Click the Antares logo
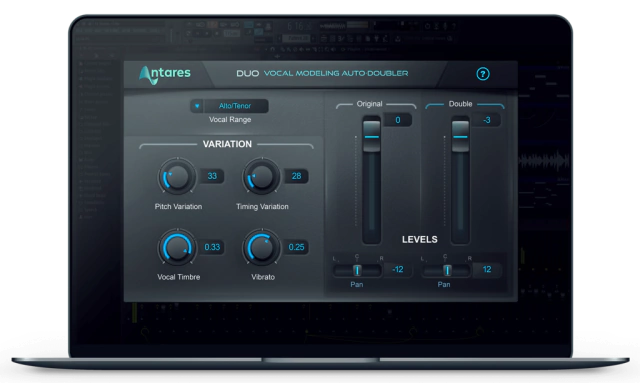 pos(165,75)
